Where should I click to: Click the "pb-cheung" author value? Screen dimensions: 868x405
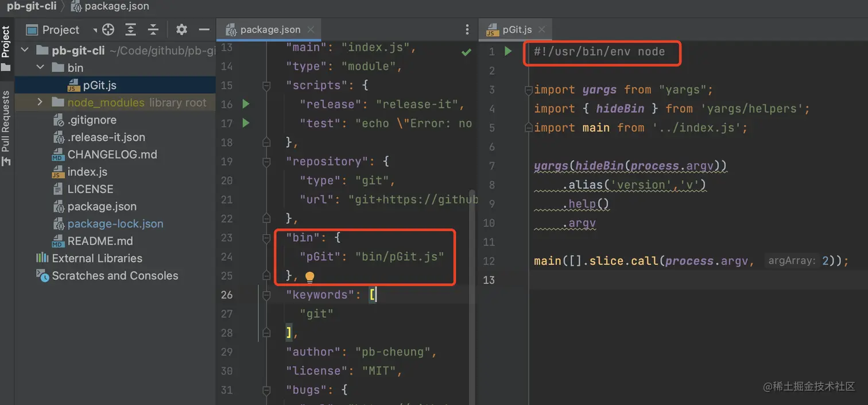coord(393,352)
